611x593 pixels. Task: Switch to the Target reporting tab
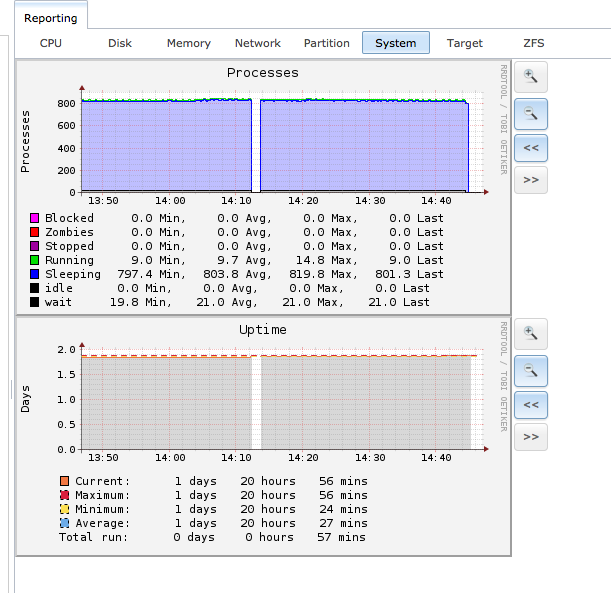464,43
